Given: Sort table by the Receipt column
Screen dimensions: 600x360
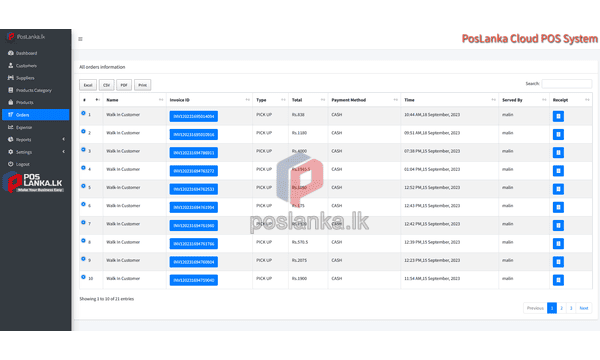Looking at the screenshot, I should [x=571, y=100].
